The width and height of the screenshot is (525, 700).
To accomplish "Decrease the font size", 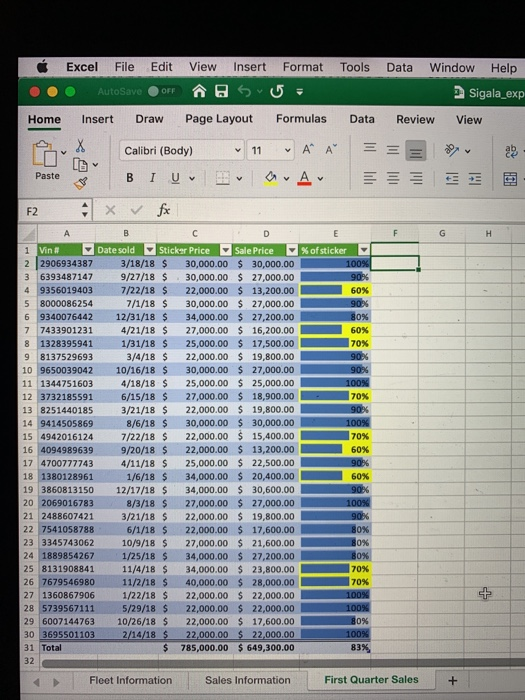I will (x=331, y=150).
